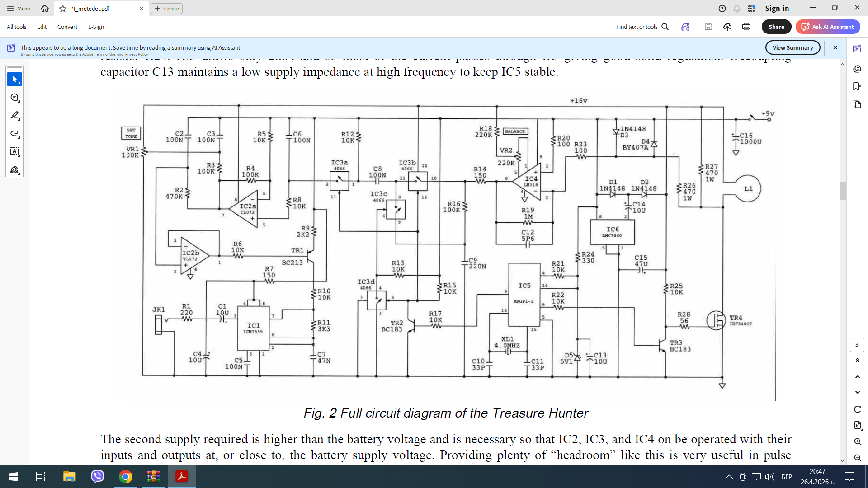Viewport: 868px width, 488px height.
Task: Open the Menu hamburger button
Action: [x=19, y=9]
